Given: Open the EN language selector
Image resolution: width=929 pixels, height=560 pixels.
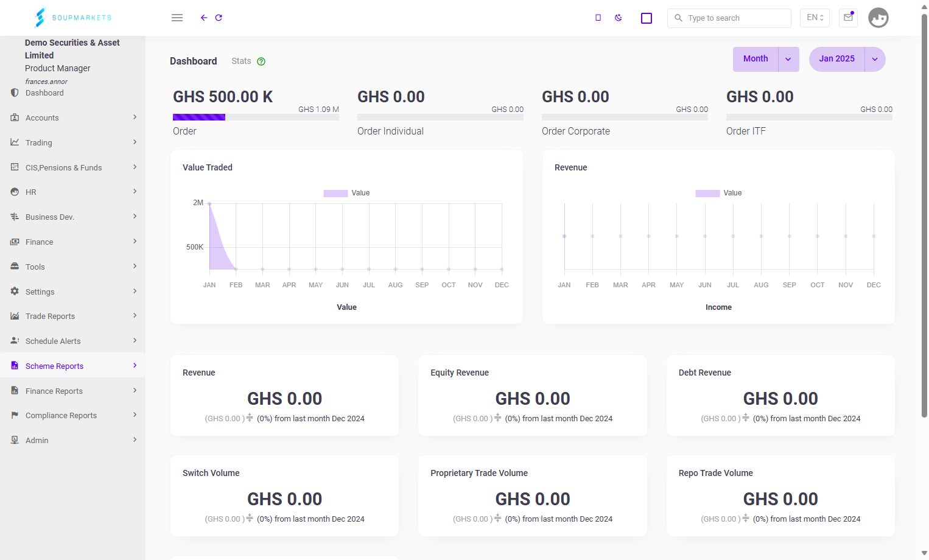Looking at the screenshot, I should click(x=815, y=18).
